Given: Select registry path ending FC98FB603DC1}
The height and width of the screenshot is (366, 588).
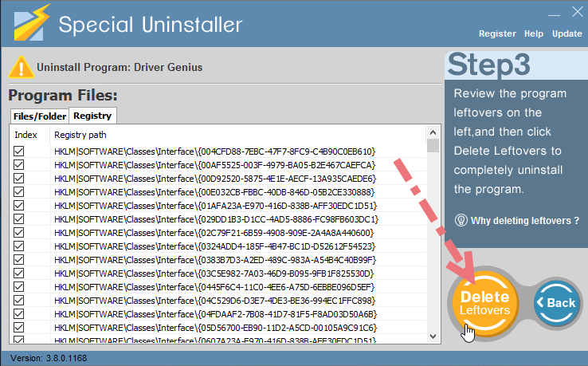Looking at the screenshot, I should pos(217,219).
